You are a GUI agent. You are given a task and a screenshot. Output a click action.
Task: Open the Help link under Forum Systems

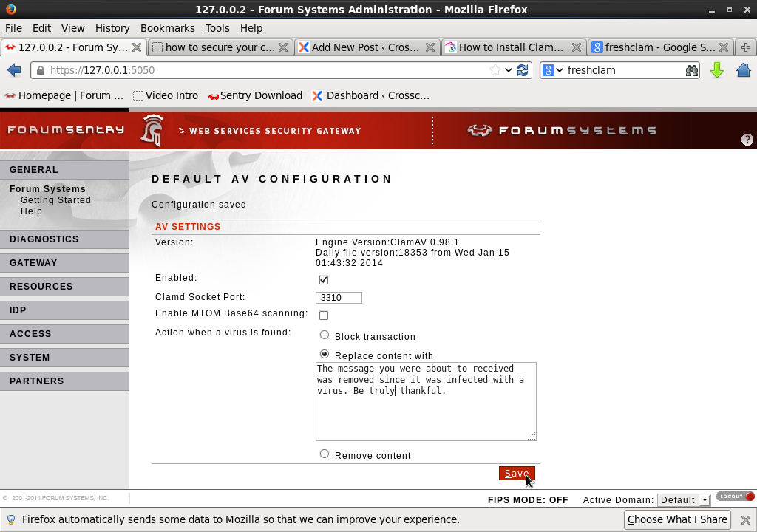point(31,211)
